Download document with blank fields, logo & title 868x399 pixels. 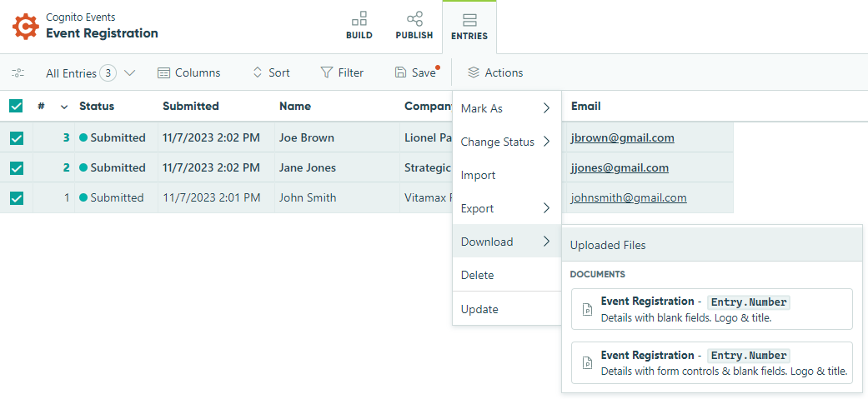pos(712,309)
